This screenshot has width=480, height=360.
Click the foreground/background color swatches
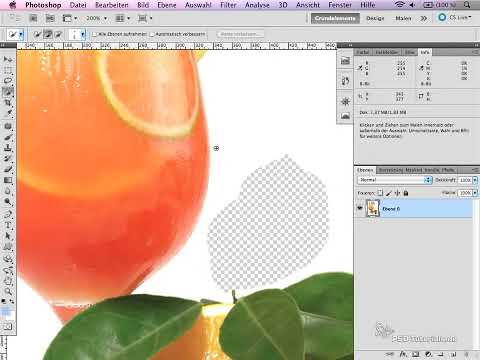pyautogui.click(x=7, y=312)
